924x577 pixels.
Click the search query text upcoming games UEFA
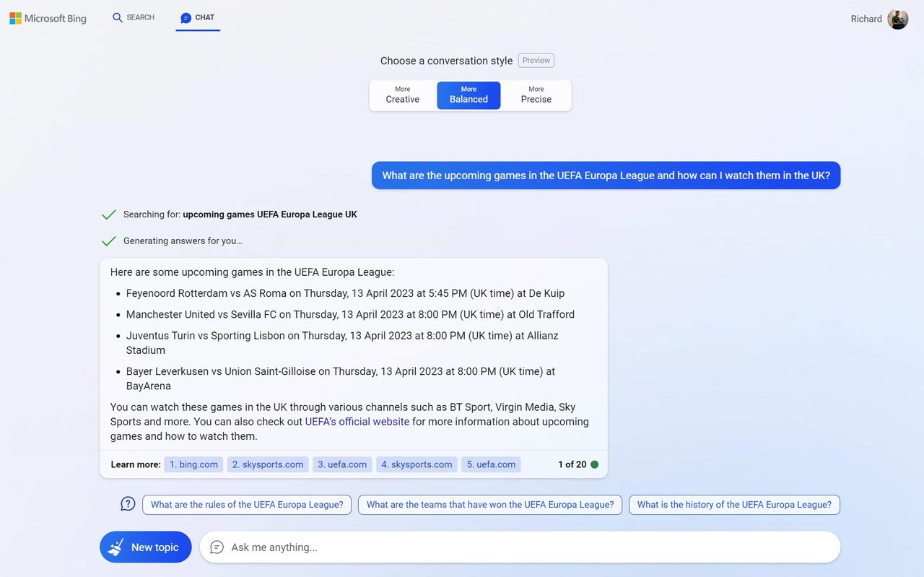click(270, 214)
